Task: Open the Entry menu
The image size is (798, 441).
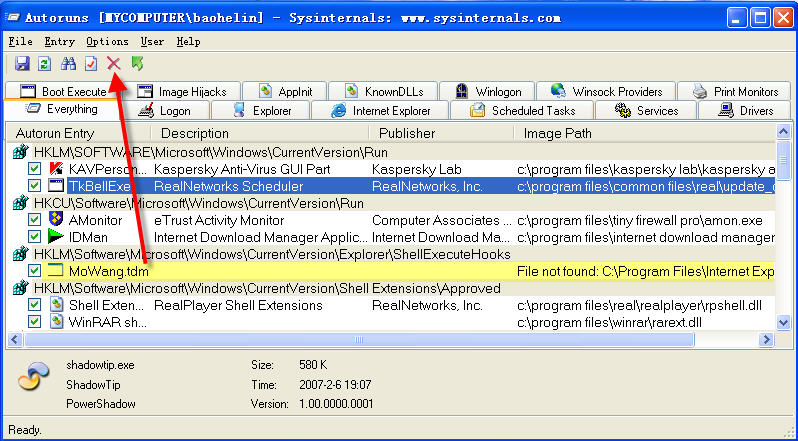Action: coord(60,42)
